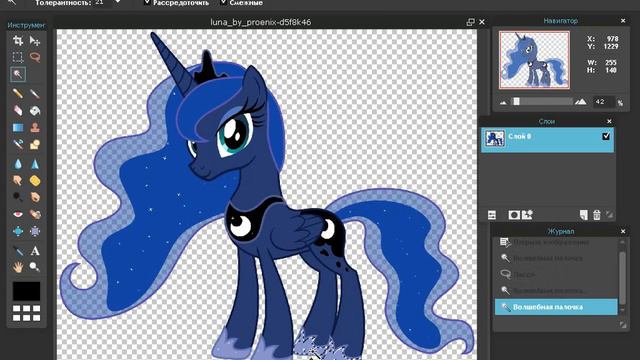Toggle the Рассредоточить checkbox
The image size is (640, 360).
click(147, 2)
